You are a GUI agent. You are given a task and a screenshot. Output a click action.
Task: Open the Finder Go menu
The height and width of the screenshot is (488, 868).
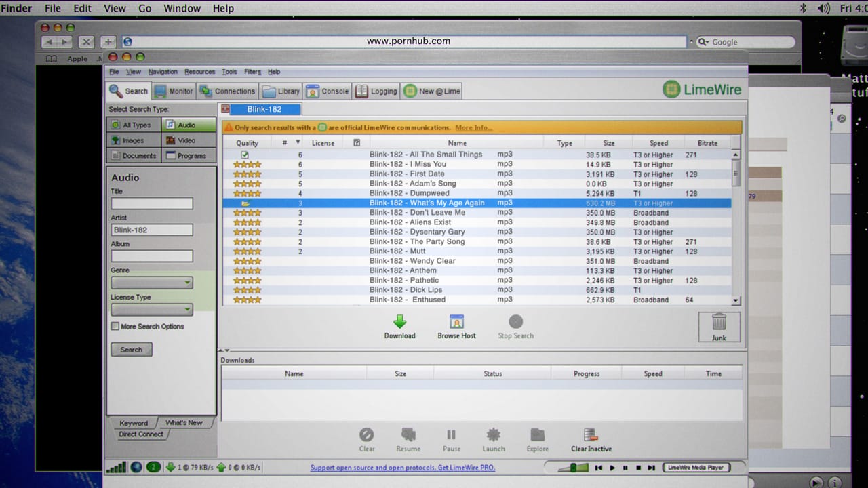[144, 8]
